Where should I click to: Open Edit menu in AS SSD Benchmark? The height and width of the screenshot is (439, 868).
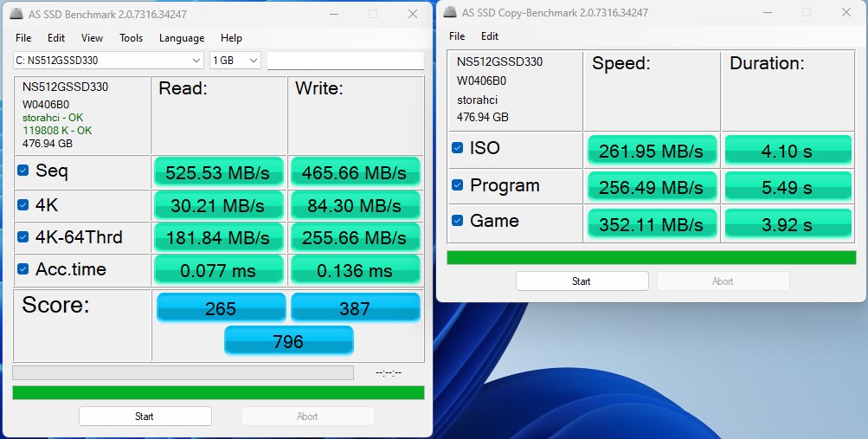(56, 37)
